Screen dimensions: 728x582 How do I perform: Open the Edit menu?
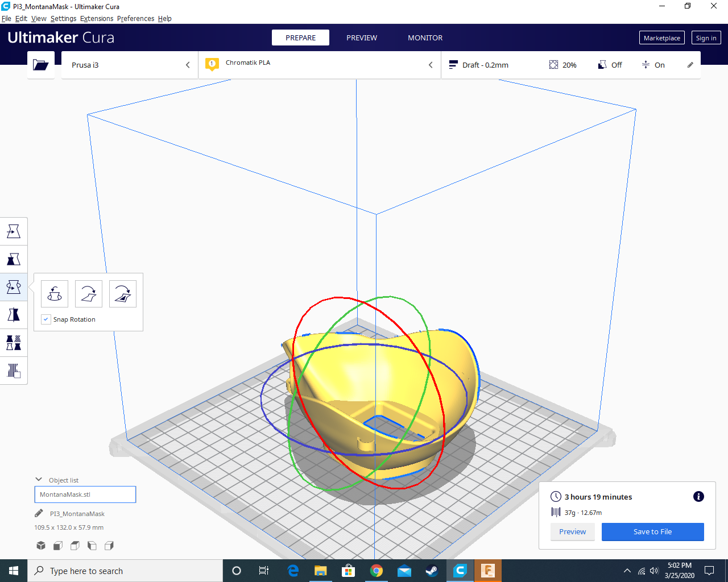pos(21,18)
